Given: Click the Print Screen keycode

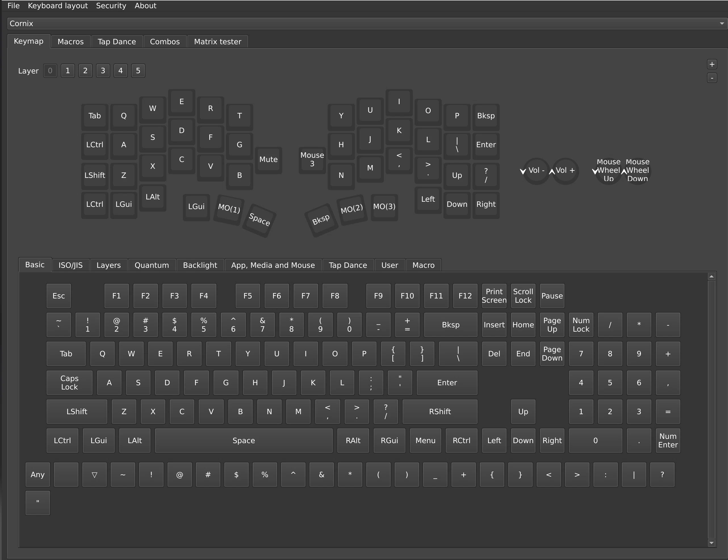Looking at the screenshot, I should pos(494,296).
